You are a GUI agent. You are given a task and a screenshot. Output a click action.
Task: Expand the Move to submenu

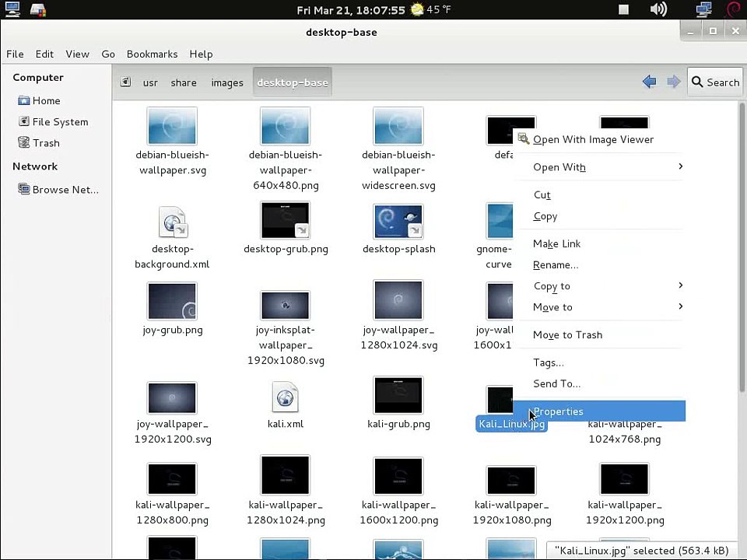(x=599, y=307)
